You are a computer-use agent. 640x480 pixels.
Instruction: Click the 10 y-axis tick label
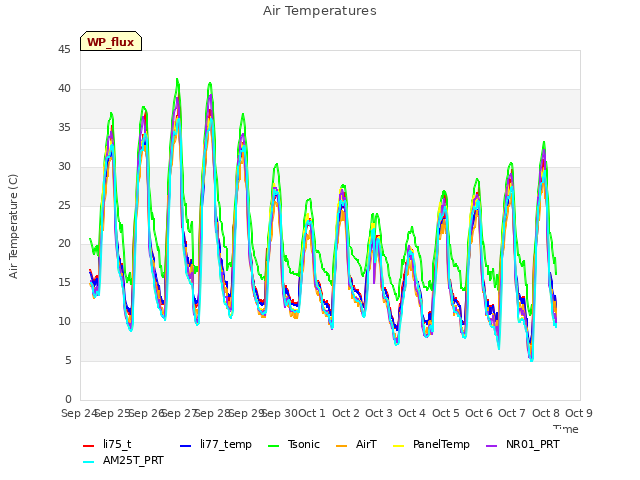(x=64, y=322)
